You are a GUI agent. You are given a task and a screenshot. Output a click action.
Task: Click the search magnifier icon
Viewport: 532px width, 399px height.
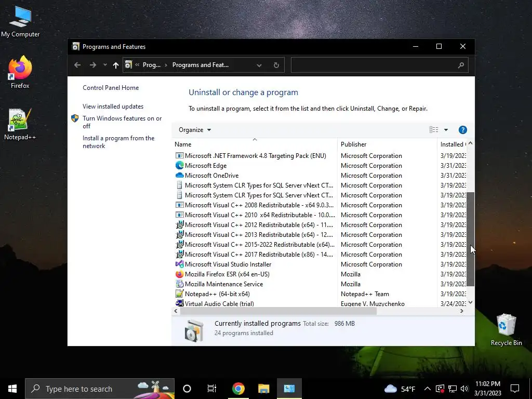click(x=461, y=65)
